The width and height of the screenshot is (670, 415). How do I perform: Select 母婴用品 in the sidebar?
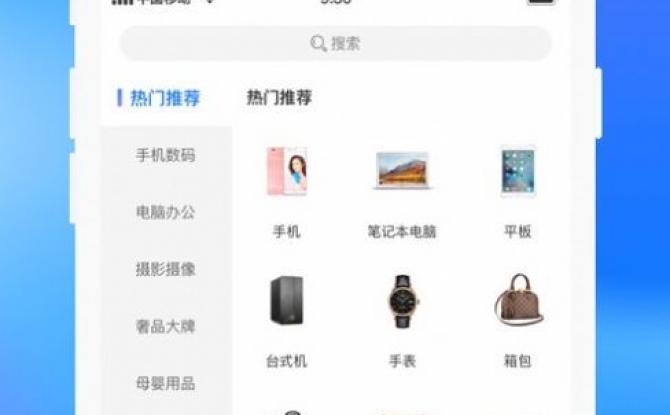coord(166,383)
